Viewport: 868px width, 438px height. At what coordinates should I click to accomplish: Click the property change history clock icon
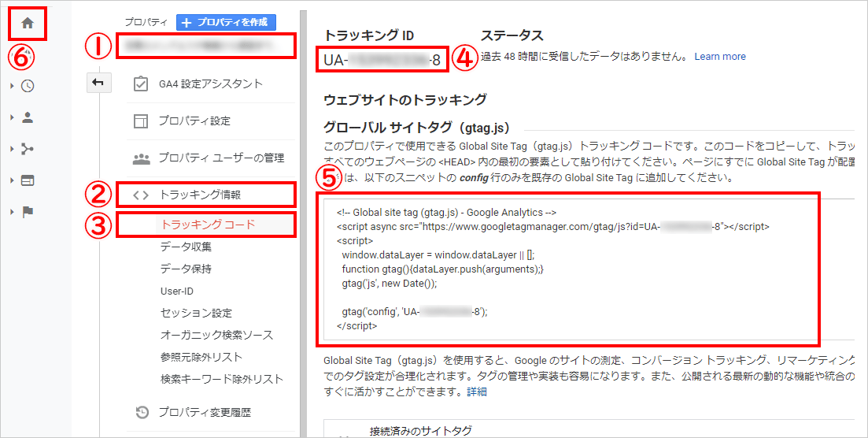pos(142,413)
